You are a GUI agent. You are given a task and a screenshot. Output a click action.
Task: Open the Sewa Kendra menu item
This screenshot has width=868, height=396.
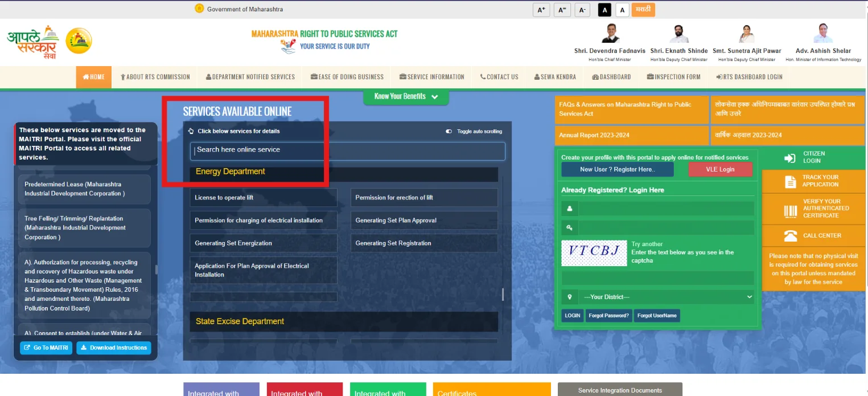coord(555,77)
